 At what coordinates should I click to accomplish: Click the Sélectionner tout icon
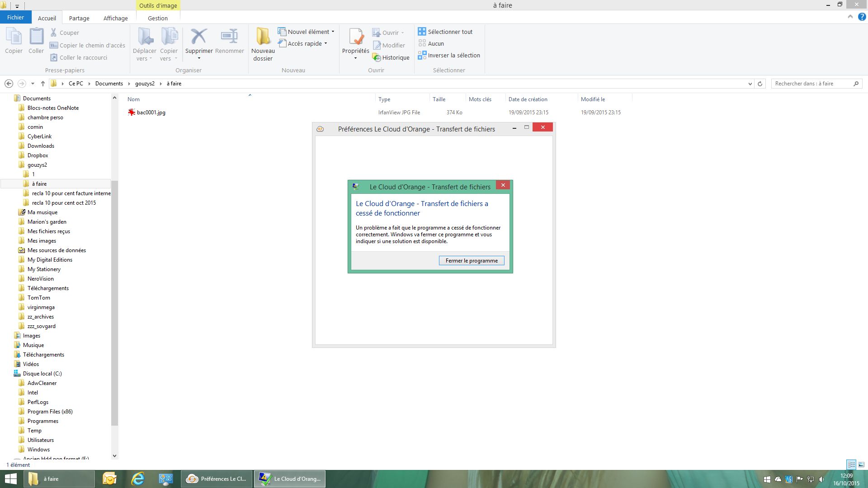tap(422, 32)
